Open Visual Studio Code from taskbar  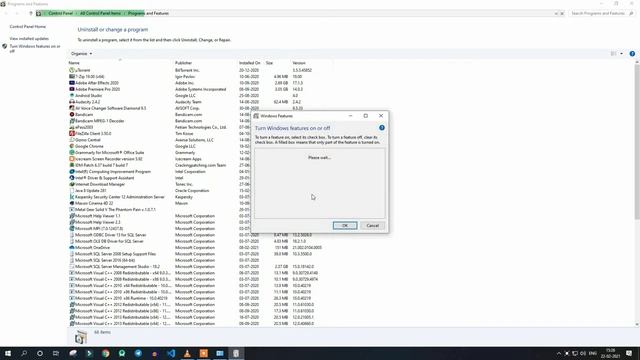click(x=171, y=353)
